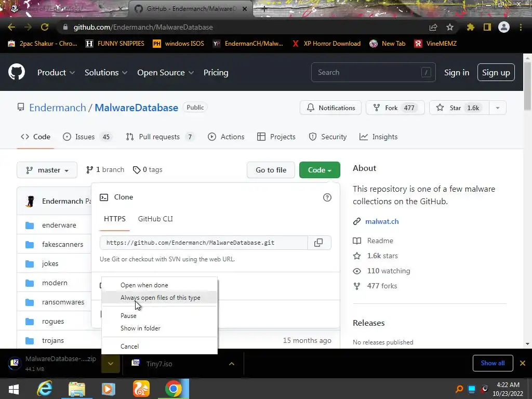The width and height of the screenshot is (532, 399).
Task: Open the Issues tab
Action: click(x=87, y=137)
